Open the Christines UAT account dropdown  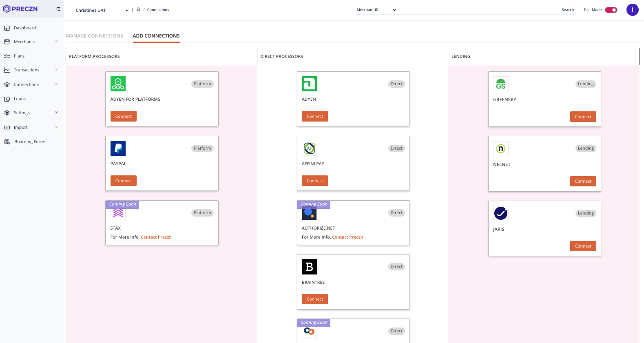tap(102, 10)
